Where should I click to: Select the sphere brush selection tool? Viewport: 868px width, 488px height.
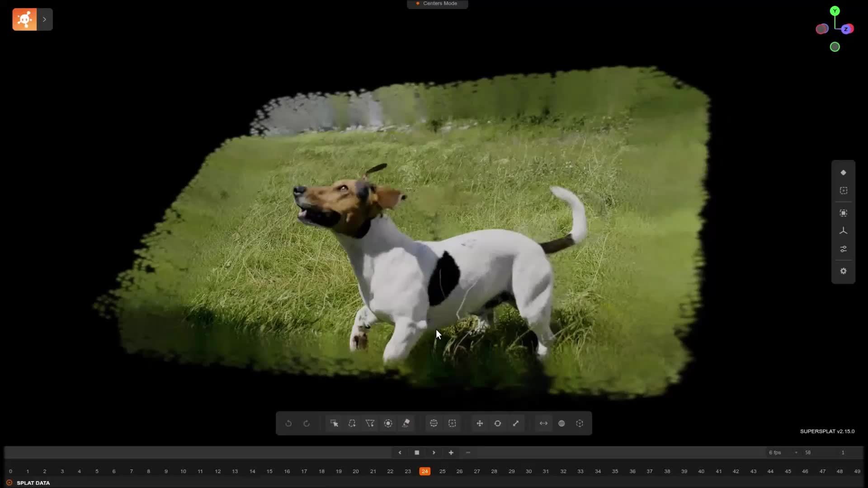(388, 423)
